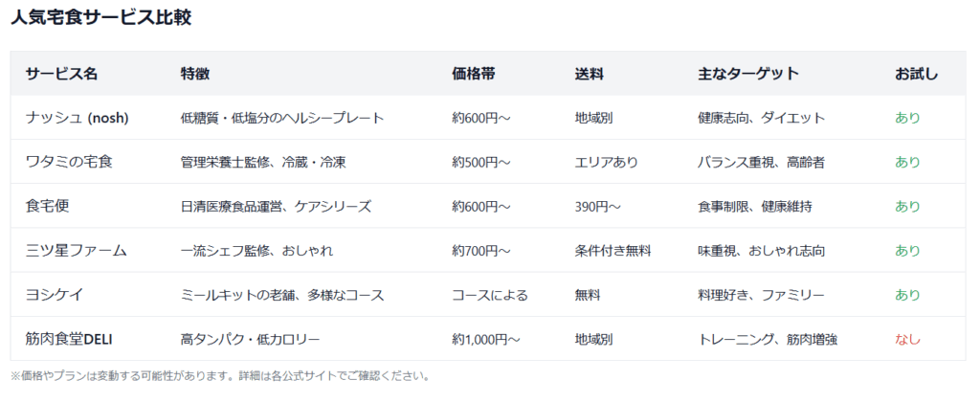This screenshot has height=403, width=980.
Task: Click the 送料 column header
Action: (590, 74)
